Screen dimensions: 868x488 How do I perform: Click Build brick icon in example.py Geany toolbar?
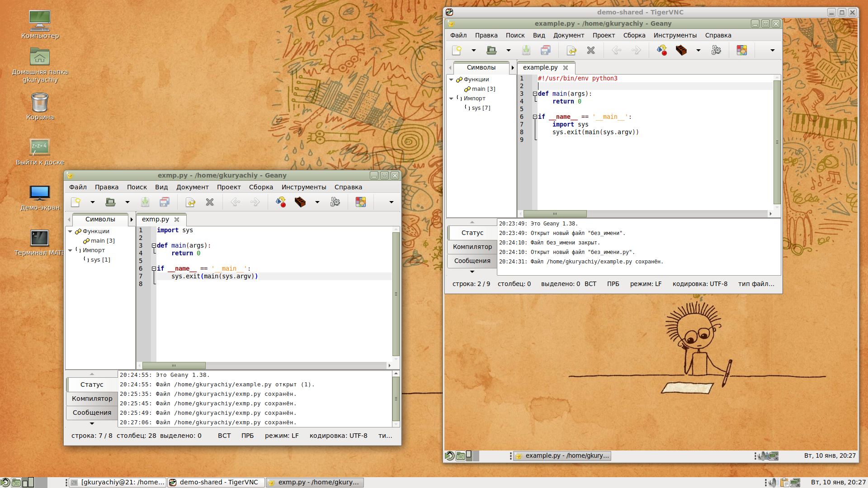[681, 50]
